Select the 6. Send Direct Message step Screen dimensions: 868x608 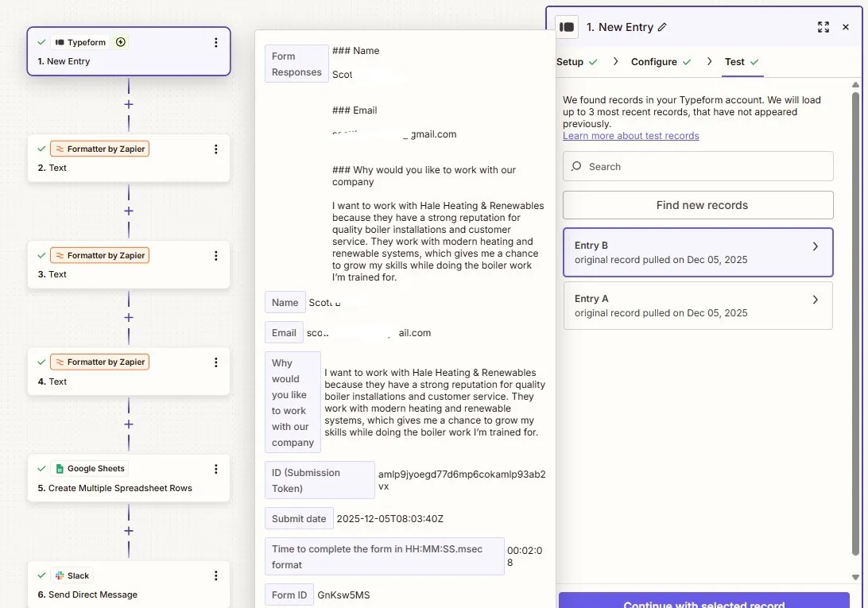coord(129,585)
